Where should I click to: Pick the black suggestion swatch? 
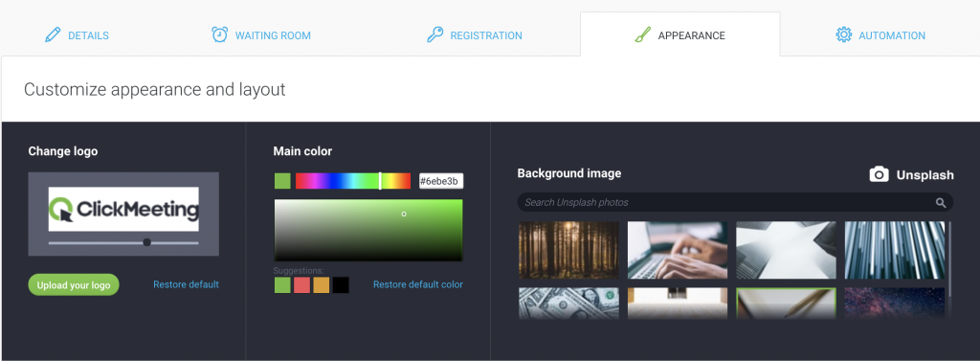(341, 285)
